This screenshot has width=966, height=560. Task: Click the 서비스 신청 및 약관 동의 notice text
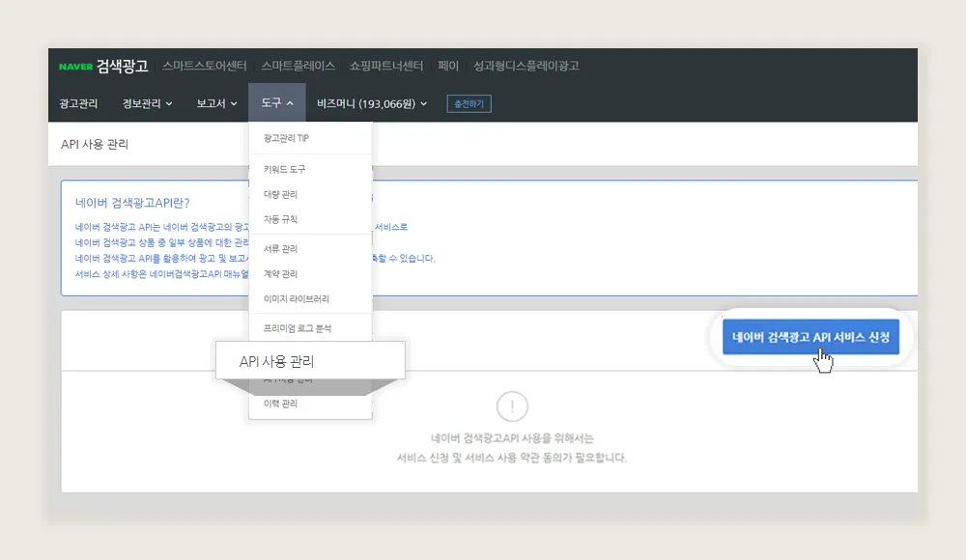tap(511, 448)
